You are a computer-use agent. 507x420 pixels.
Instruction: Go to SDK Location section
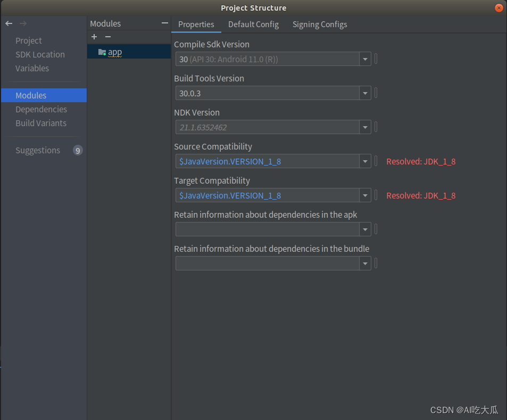pos(40,54)
